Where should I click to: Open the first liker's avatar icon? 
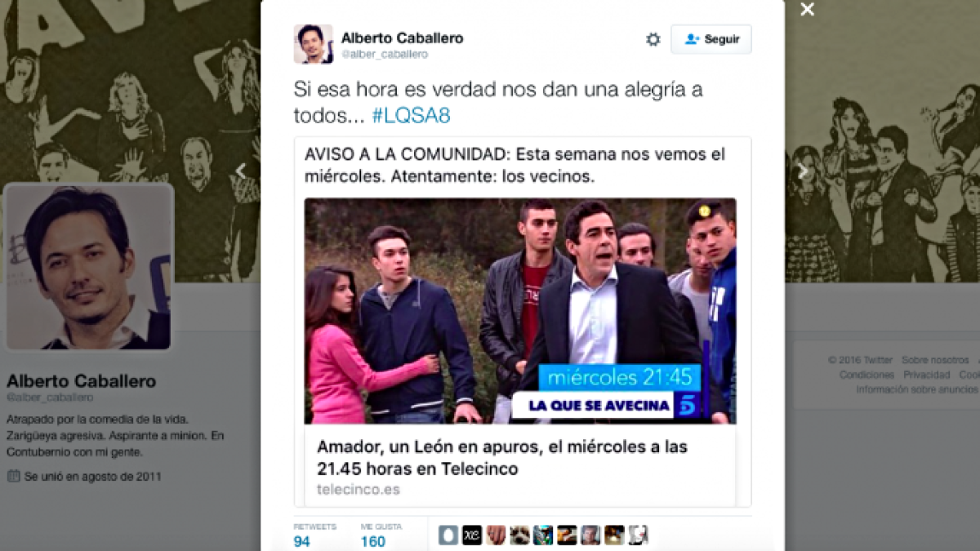click(x=448, y=535)
